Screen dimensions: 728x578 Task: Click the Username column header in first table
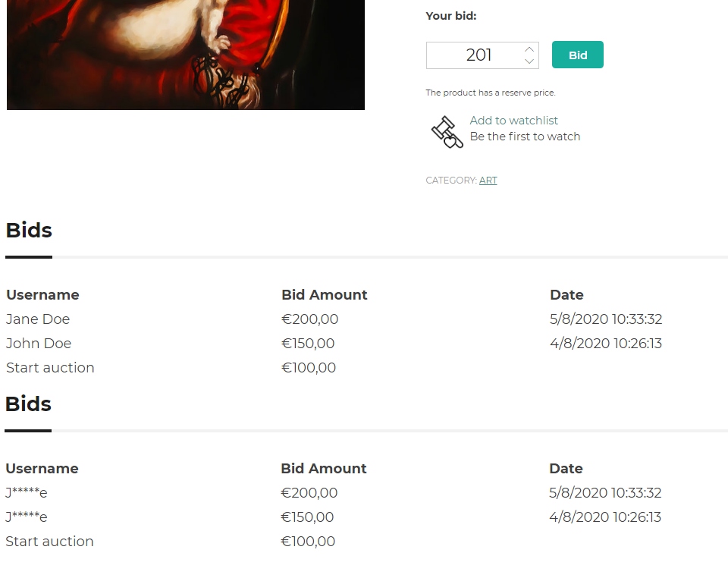(42, 295)
